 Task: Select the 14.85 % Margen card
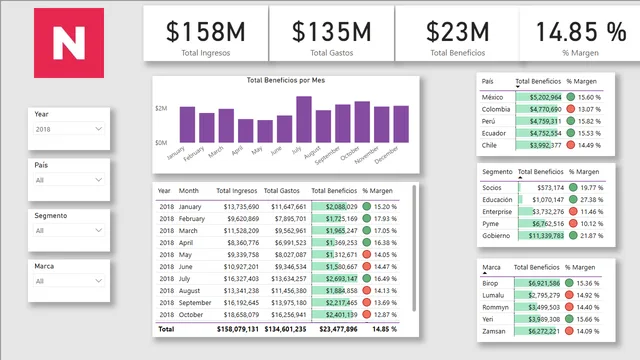pos(580,33)
